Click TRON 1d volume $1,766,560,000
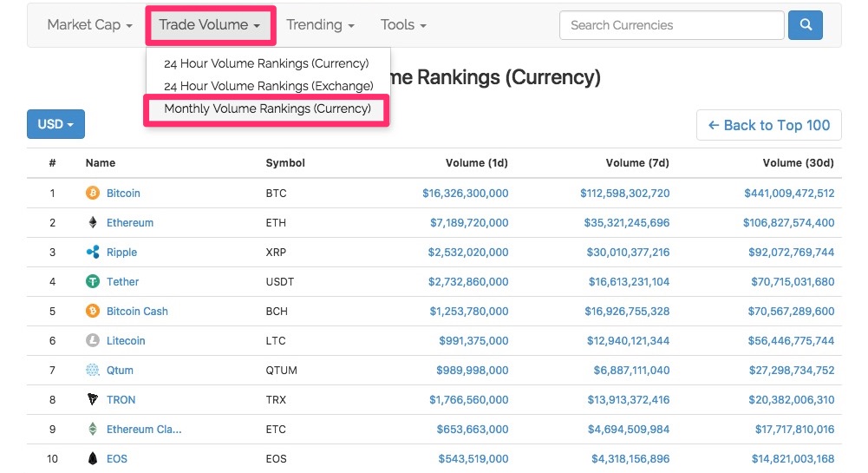 point(469,399)
